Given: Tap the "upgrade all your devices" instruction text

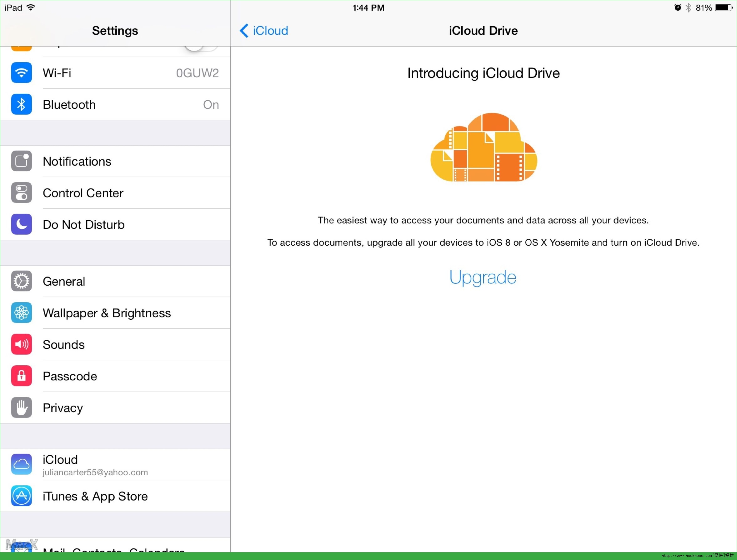Looking at the screenshot, I should pyautogui.click(x=483, y=243).
